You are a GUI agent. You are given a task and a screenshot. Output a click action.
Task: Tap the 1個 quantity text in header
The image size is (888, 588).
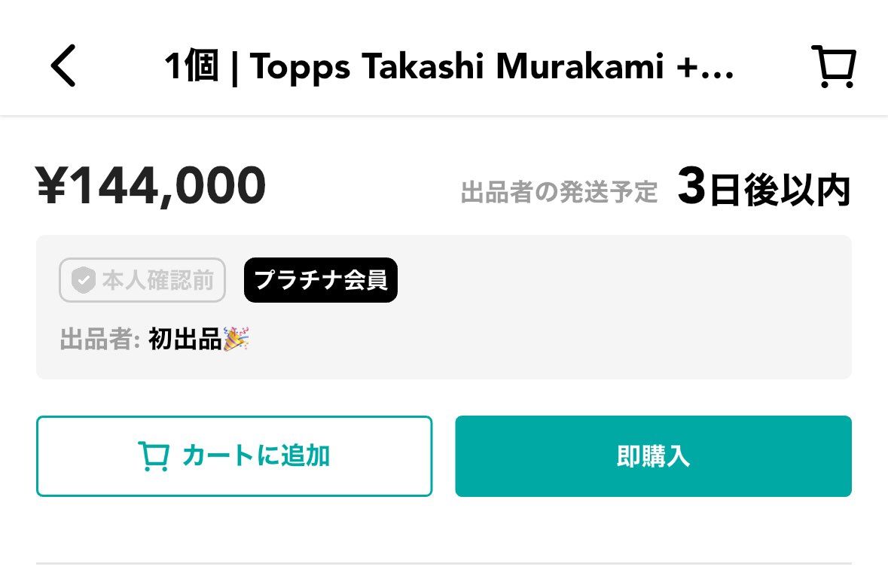click(192, 66)
